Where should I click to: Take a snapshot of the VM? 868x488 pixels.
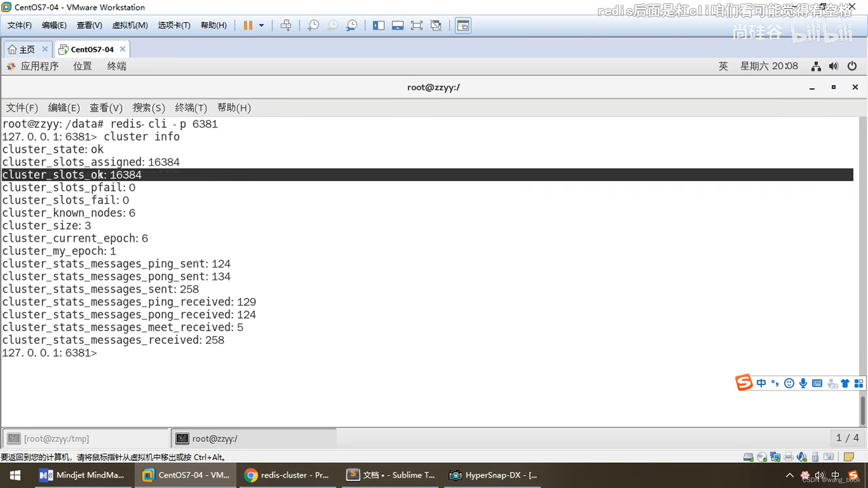(313, 25)
